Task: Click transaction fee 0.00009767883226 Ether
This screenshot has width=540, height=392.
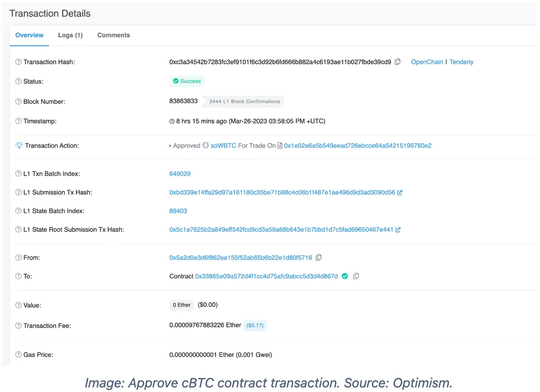Action: (205, 325)
